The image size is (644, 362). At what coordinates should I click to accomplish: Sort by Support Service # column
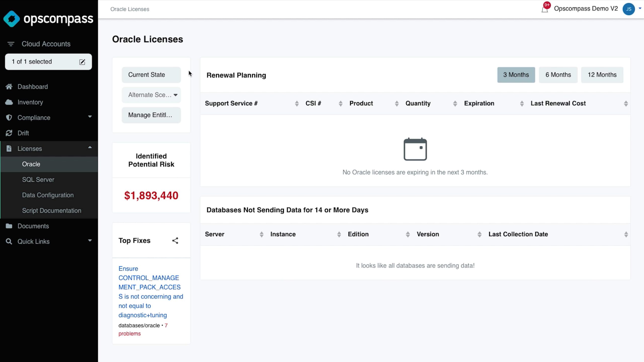[x=297, y=104]
